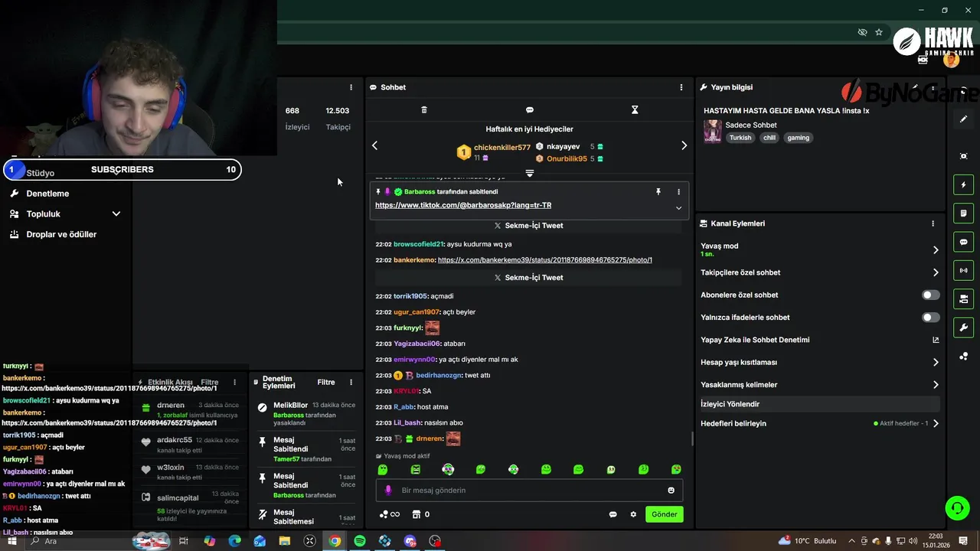980x551 pixels.
Task: Click the chill stream tag
Action: (769, 138)
